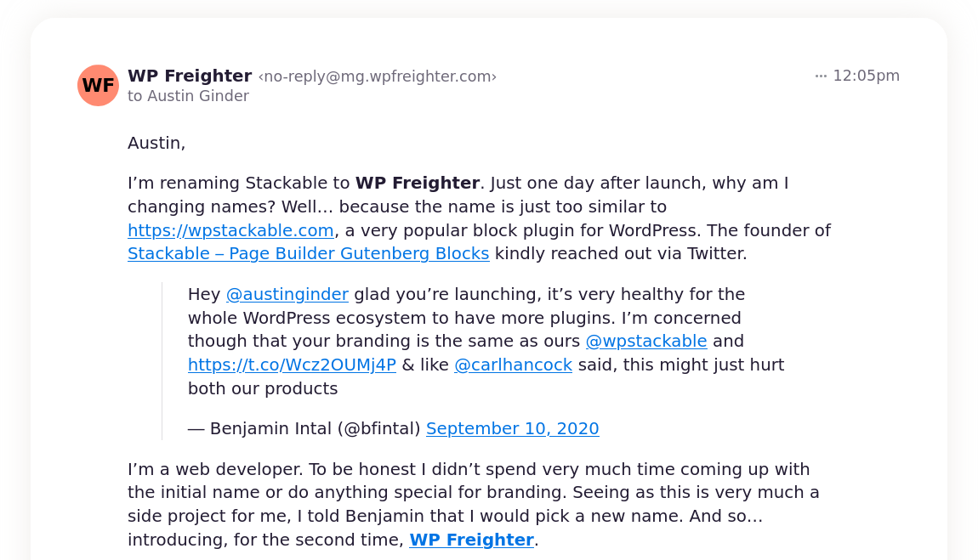
Task: Open the https://t.co/Wcz2OUMj4P short link
Action: (x=292, y=365)
